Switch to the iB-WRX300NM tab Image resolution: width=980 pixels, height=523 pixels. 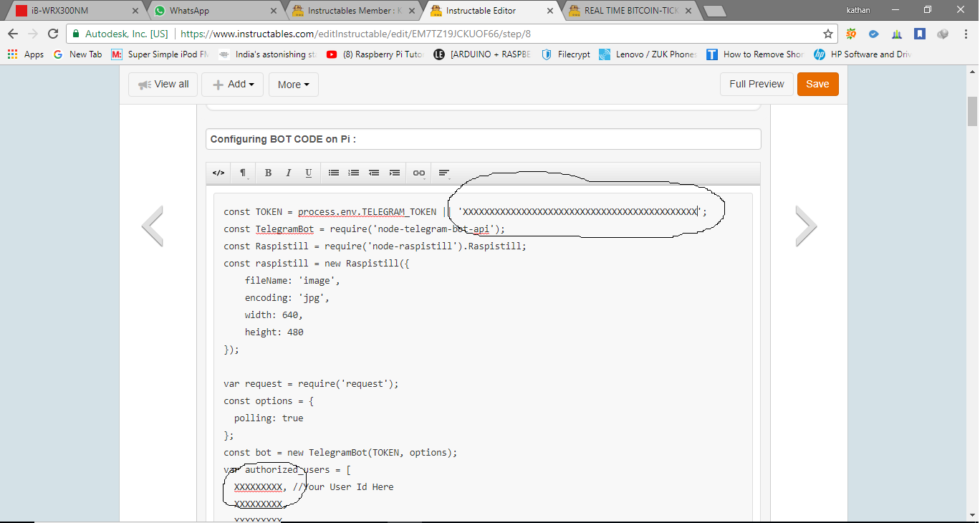[x=75, y=11]
